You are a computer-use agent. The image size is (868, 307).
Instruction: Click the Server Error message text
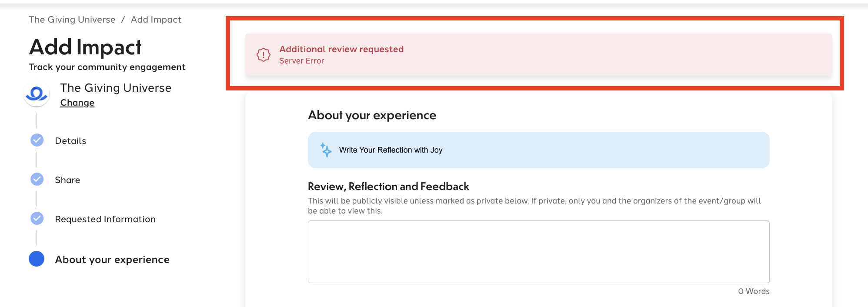point(302,61)
